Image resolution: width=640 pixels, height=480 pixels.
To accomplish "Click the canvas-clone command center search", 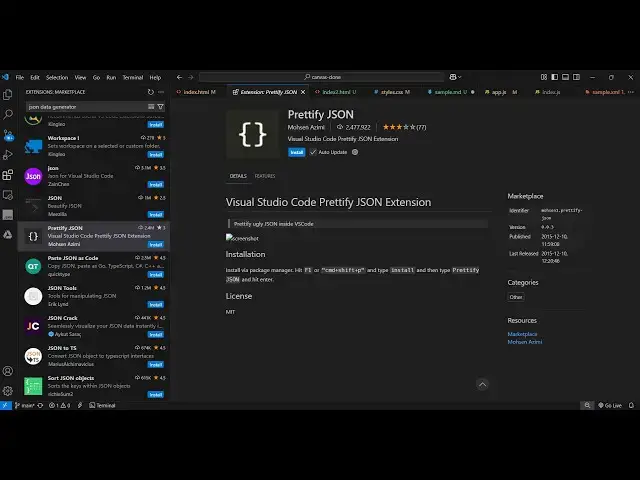I will click(x=322, y=77).
